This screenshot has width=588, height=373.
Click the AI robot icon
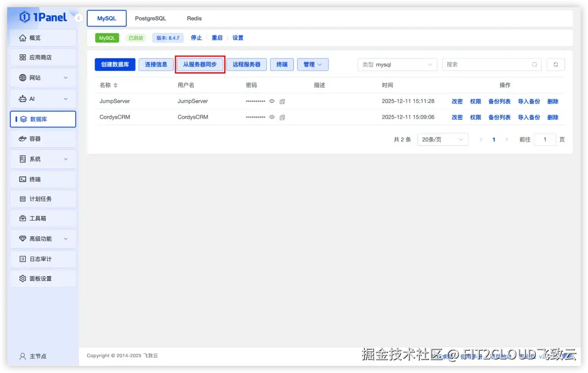(x=22, y=99)
